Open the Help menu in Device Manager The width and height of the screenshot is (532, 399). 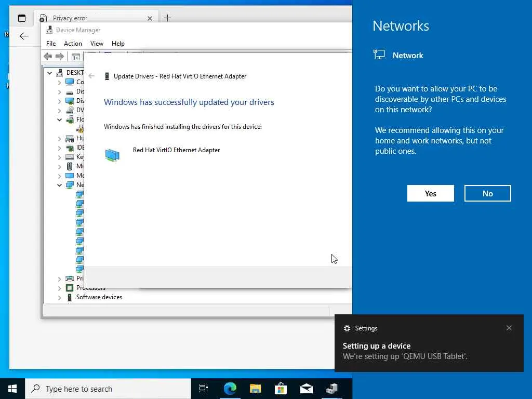pos(118,44)
